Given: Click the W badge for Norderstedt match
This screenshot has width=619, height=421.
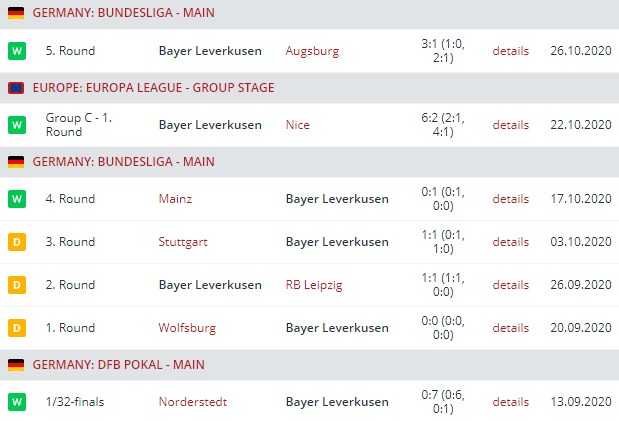Looking at the screenshot, I should point(16,402).
